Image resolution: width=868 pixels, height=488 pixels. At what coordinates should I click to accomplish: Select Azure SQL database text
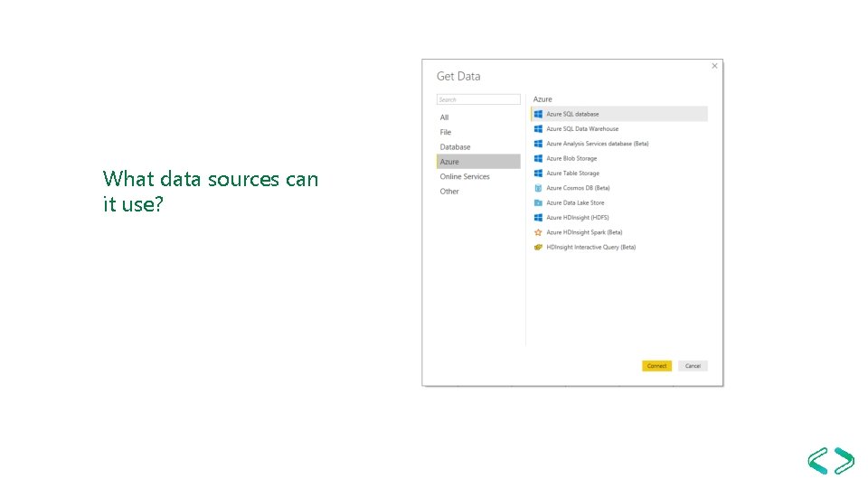pos(572,114)
